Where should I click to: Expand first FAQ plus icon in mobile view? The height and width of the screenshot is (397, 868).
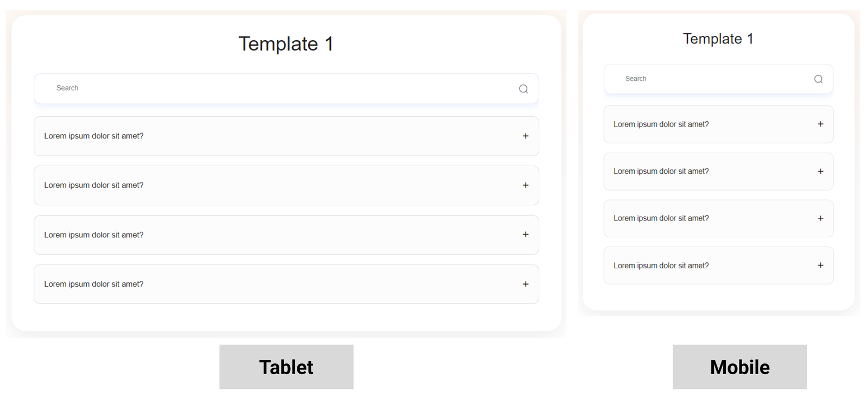(x=820, y=124)
